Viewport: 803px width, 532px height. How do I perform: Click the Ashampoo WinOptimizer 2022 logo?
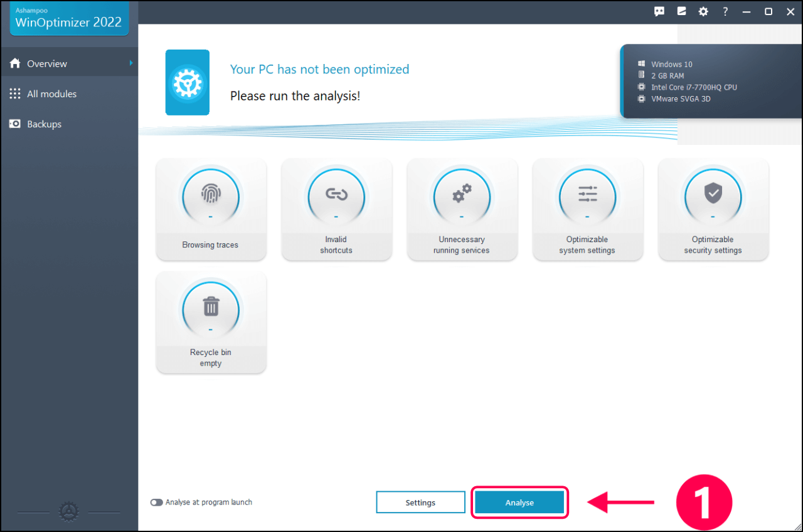(x=69, y=18)
